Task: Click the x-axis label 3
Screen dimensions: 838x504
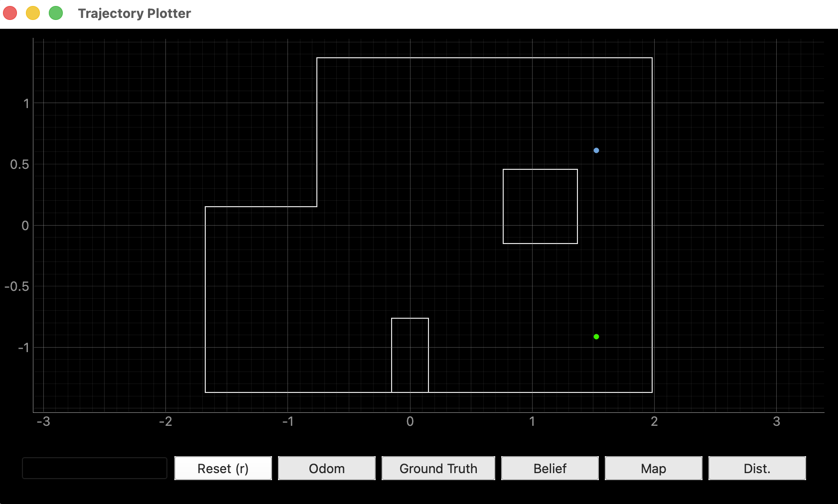Action: pyautogui.click(x=776, y=421)
